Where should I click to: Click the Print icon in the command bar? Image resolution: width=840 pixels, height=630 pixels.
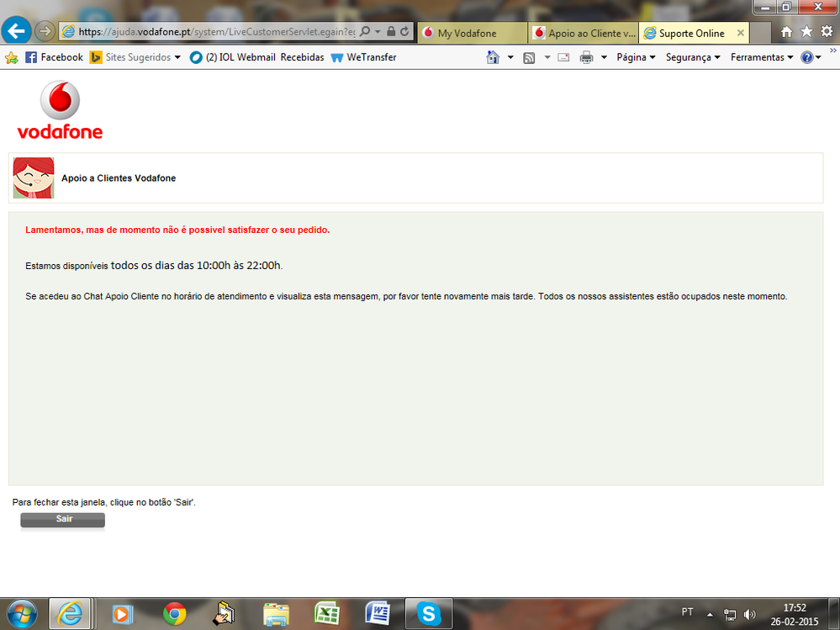point(586,57)
